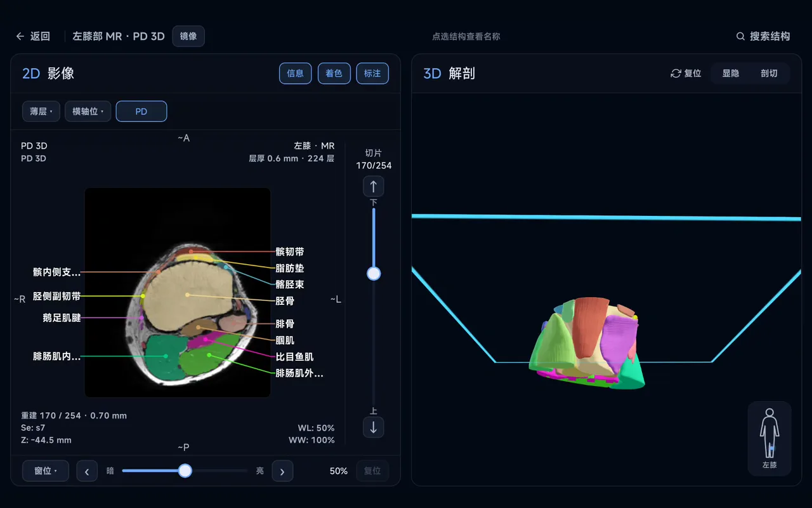Select the 胫骨 label
Screen dimensions: 812x508
pyautogui.click(x=285, y=301)
